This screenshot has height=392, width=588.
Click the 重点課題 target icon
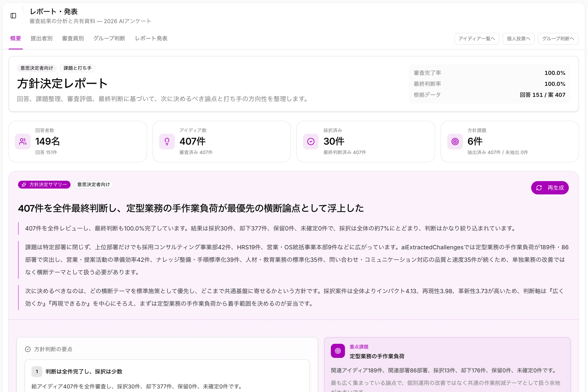click(x=338, y=351)
